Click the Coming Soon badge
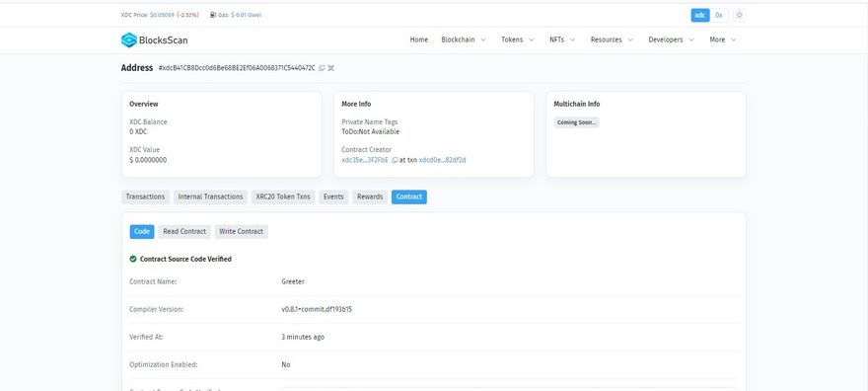868x391 pixels. (576, 122)
